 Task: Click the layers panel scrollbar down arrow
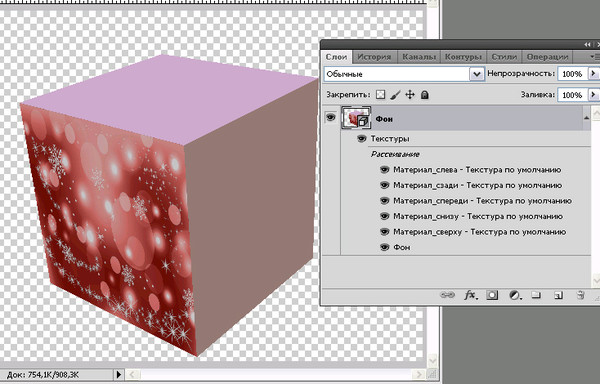596,281
